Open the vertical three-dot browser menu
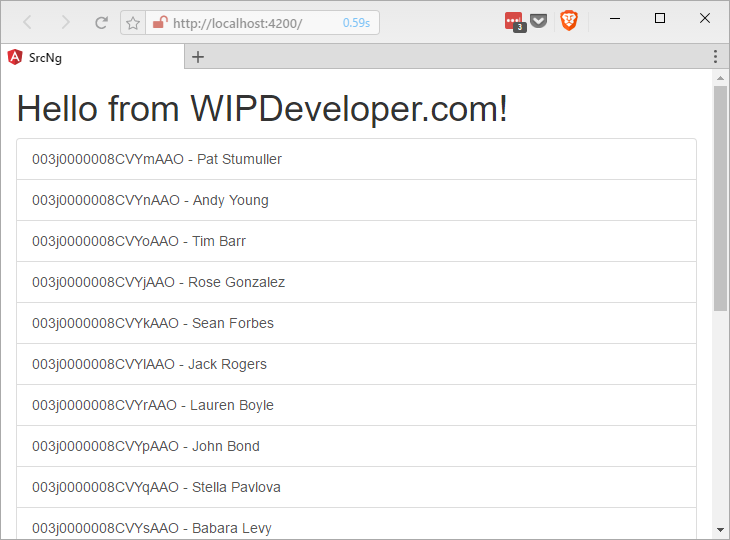 (715, 57)
